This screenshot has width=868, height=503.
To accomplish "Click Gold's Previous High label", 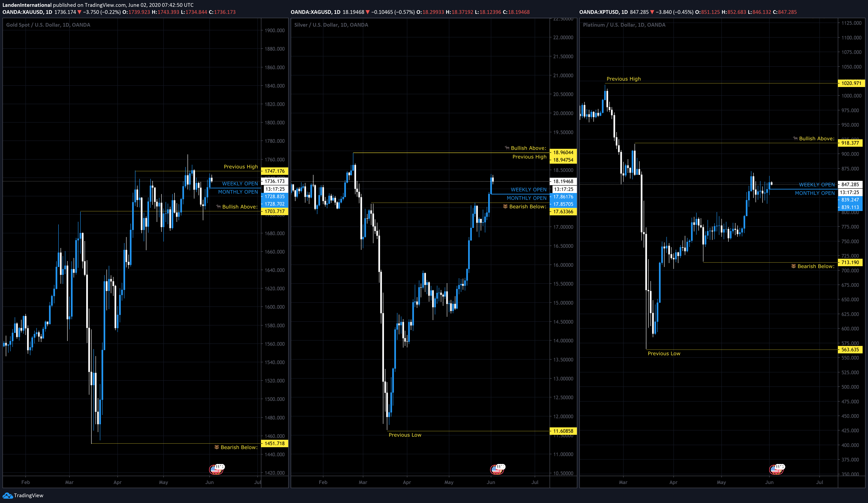I will (x=241, y=167).
